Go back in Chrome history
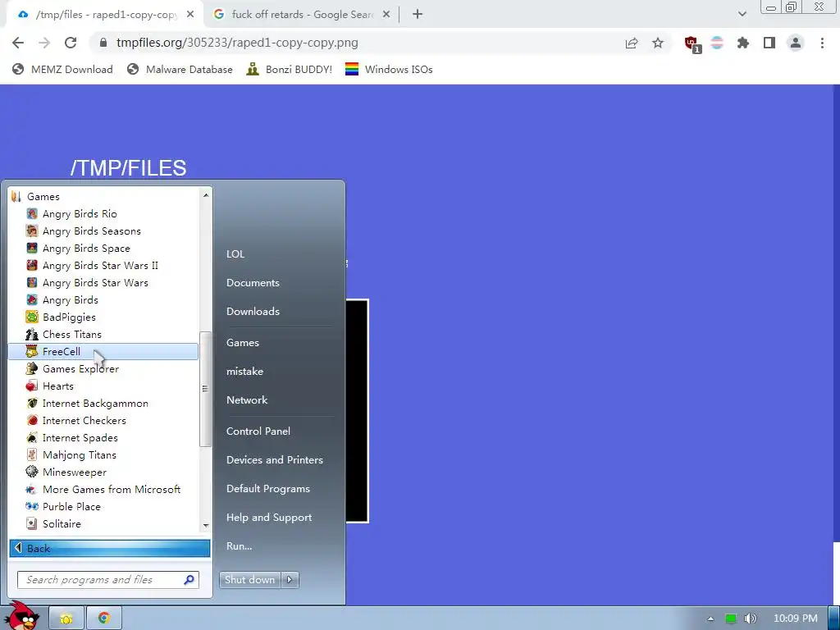This screenshot has width=840, height=630. 18,43
